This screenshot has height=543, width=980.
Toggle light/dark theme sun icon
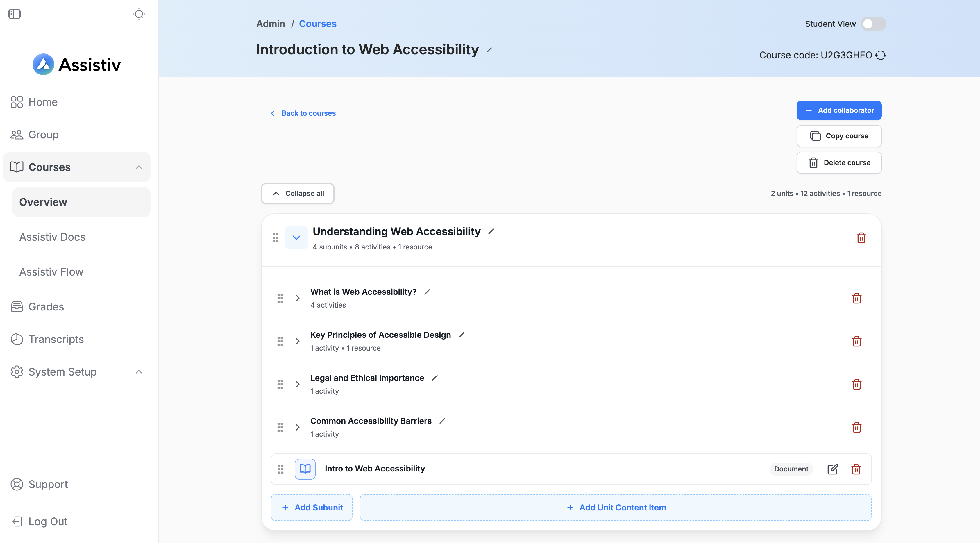(139, 14)
